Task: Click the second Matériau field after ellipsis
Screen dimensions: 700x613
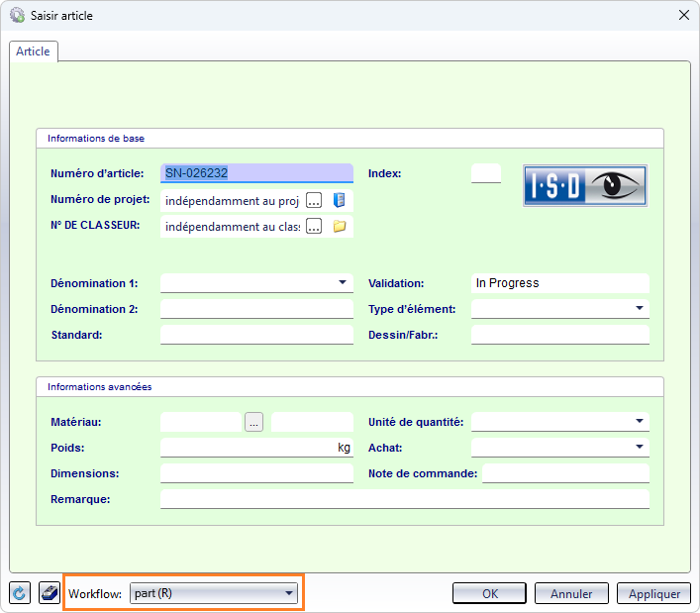Action: click(x=312, y=422)
